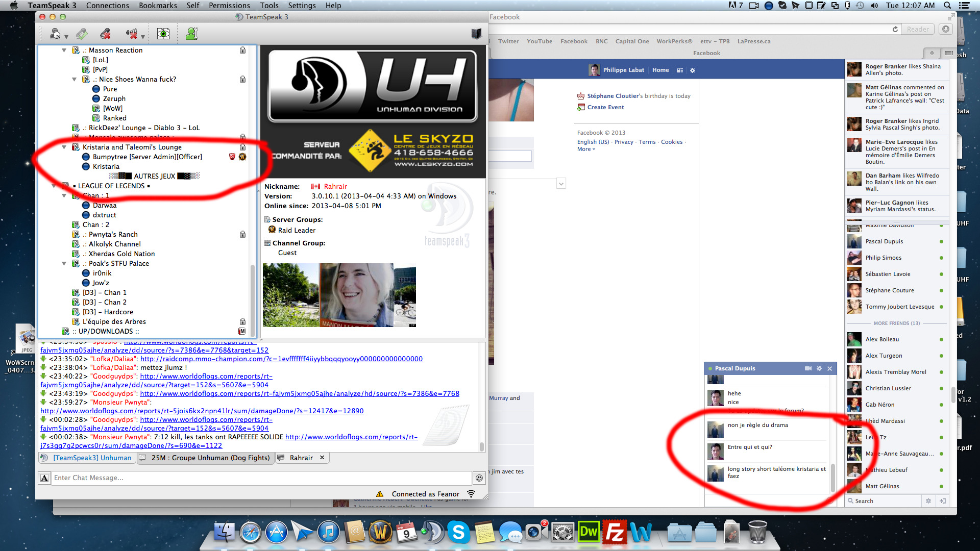This screenshot has height=551, width=980.
Task: Reload the Safari page
Action: pyautogui.click(x=895, y=29)
